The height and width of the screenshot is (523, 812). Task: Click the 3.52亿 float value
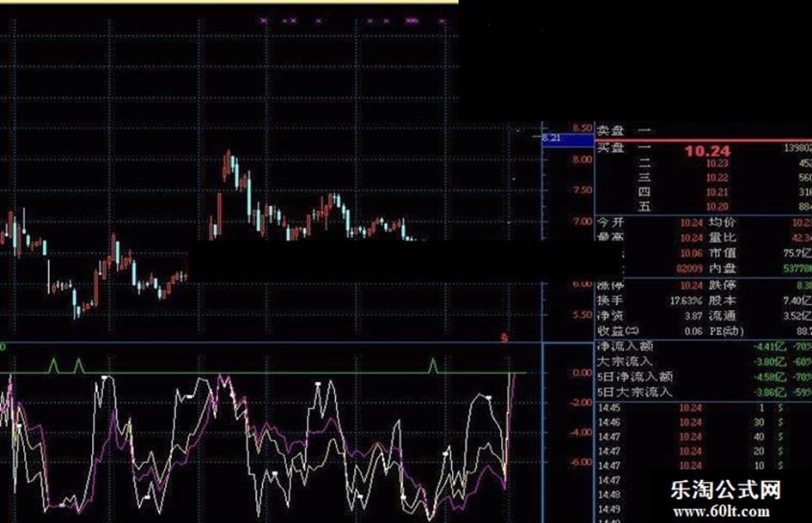pyautogui.click(x=797, y=316)
